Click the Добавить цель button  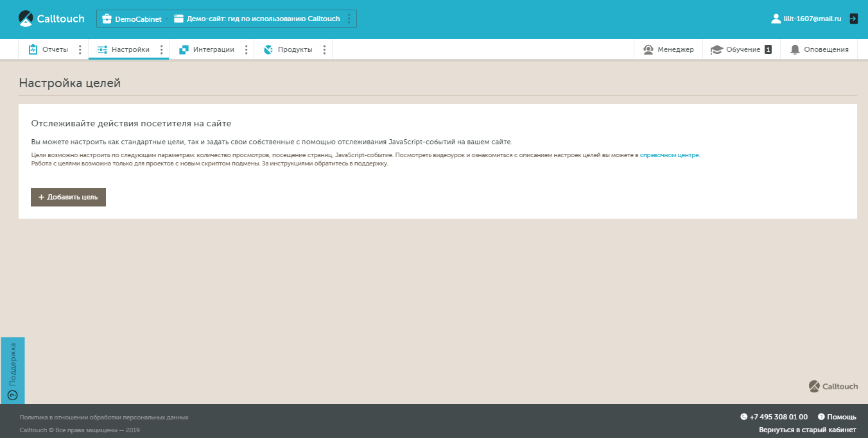coord(68,197)
